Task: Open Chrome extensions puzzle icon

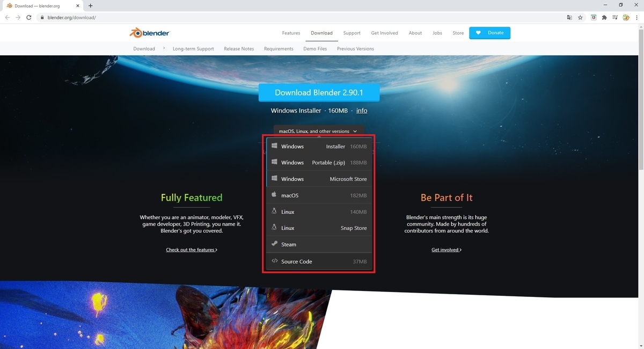Action: click(x=604, y=17)
